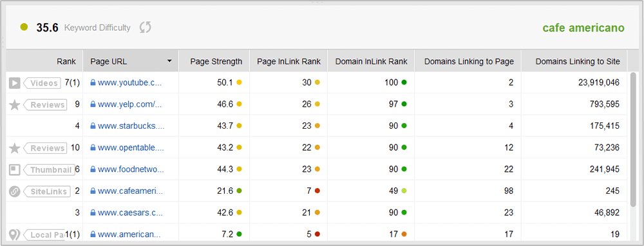644x246 pixels.
Task: Open the www.foodnetwo... link
Action: click(131, 169)
